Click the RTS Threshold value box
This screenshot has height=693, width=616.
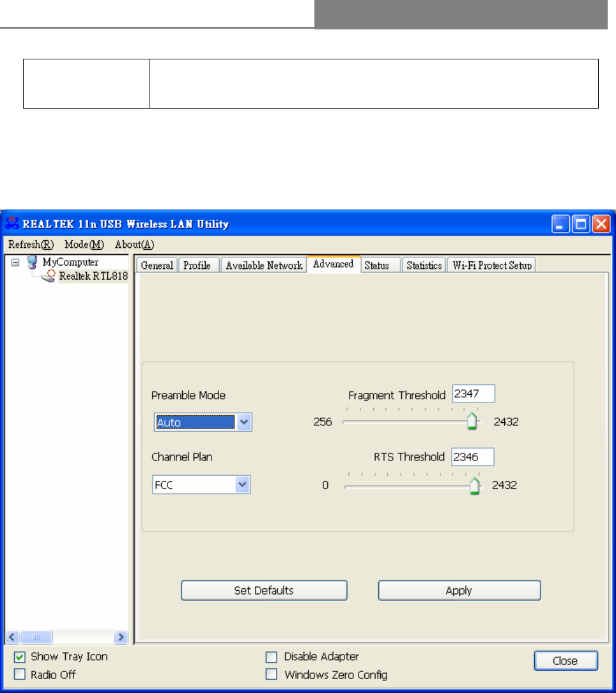tap(472, 457)
